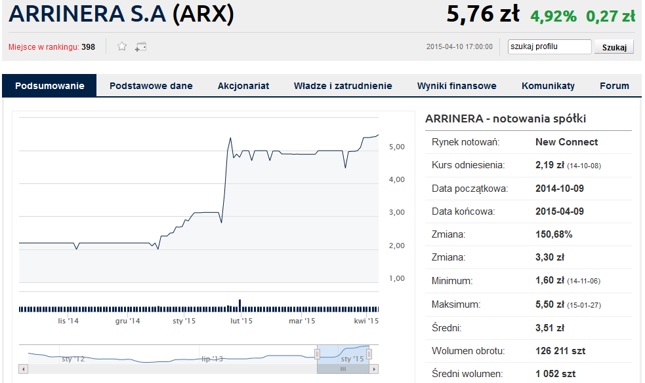Click the Miejsce w rankingu link
645x383 pixels.
(x=44, y=47)
